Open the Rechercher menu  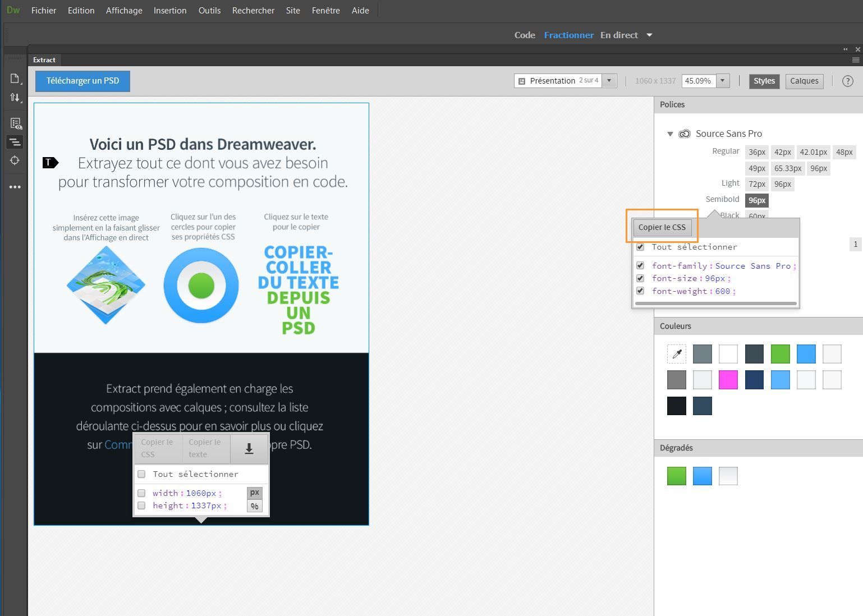253,10
